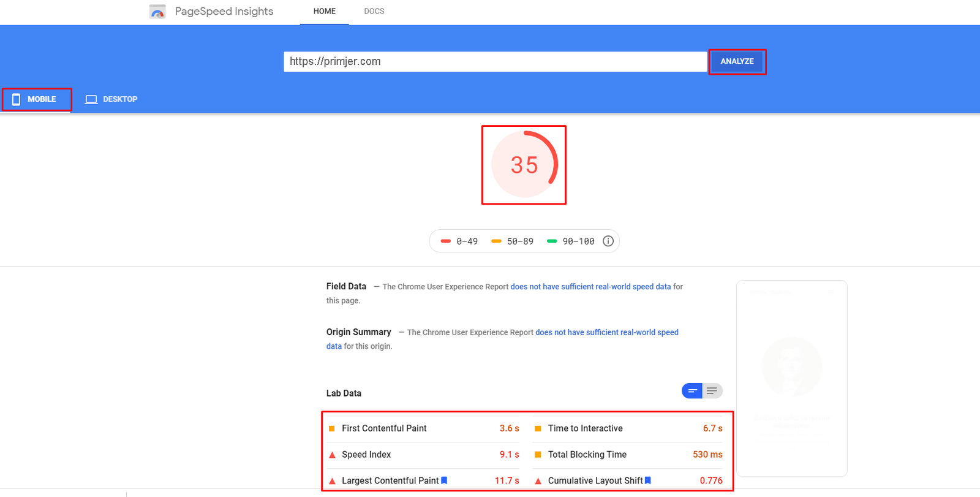Click the orange square icon for First Contentful Paint
Image resolution: width=980 pixels, height=497 pixels.
pyautogui.click(x=332, y=428)
